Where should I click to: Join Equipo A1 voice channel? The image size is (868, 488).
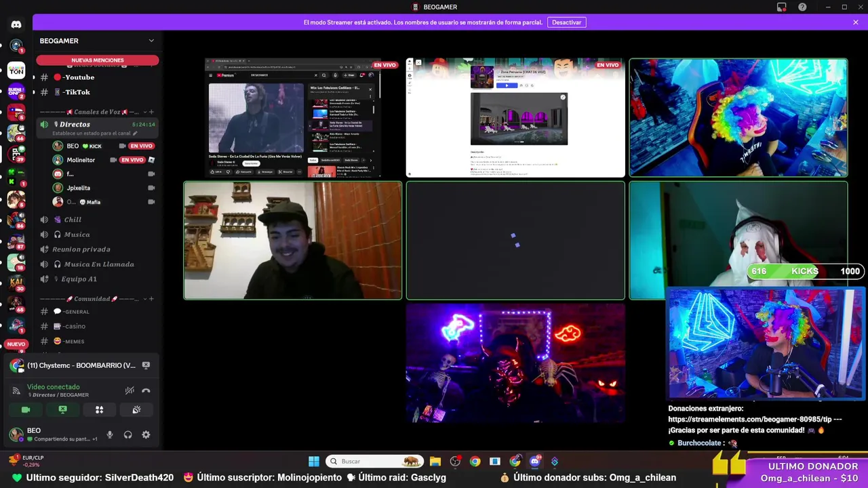coord(97,279)
